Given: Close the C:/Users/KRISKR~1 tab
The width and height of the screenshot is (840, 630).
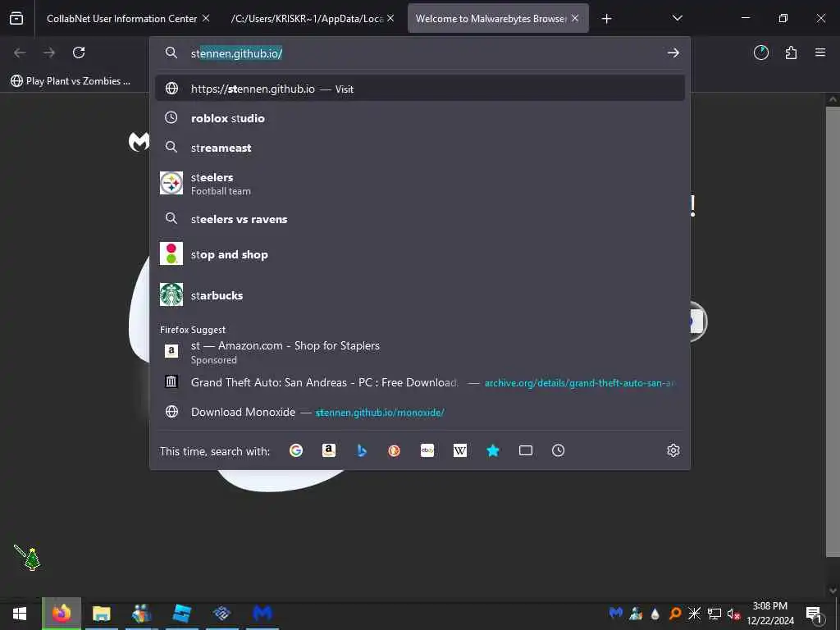Looking at the screenshot, I should [390, 18].
